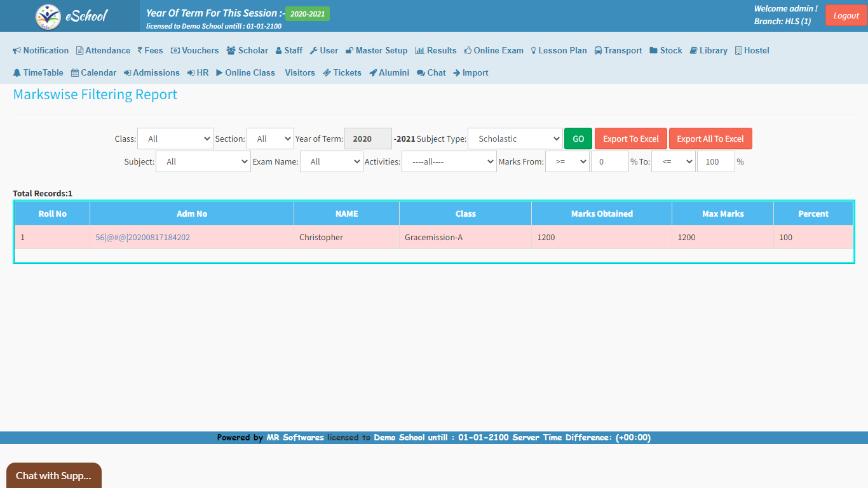
Task: Expand the Class dropdown
Action: pos(175,139)
